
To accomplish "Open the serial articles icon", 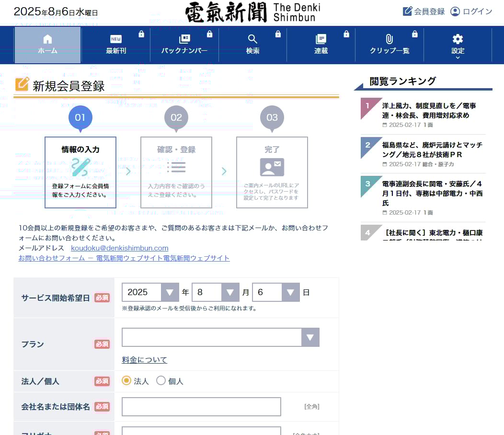I will (x=321, y=39).
